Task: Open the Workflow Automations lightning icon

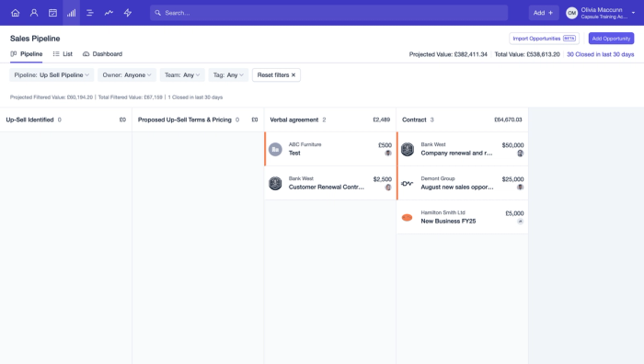Action: [128, 13]
